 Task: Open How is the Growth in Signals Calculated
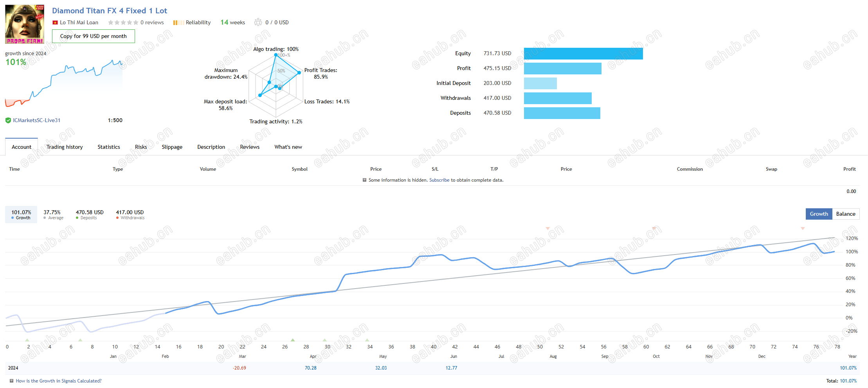(x=59, y=381)
